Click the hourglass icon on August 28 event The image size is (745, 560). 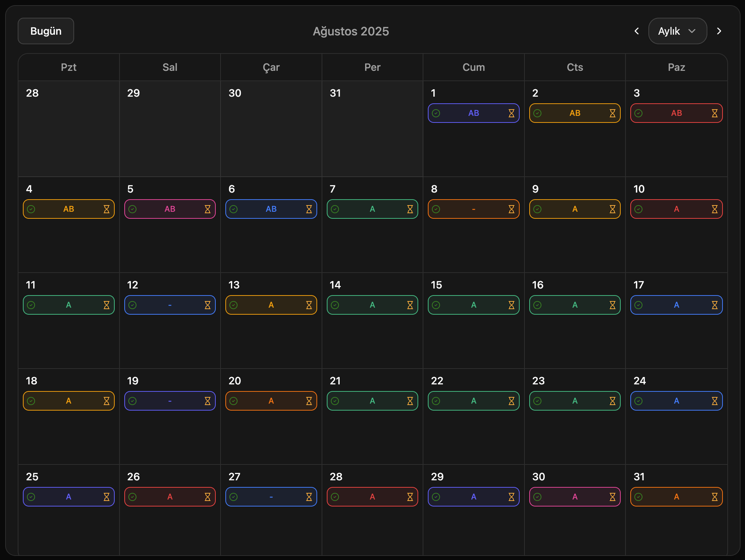[410, 497]
